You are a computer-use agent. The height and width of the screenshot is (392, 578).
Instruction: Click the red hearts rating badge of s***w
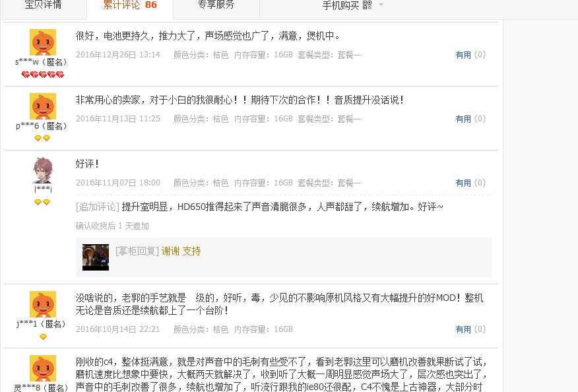coord(43,75)
